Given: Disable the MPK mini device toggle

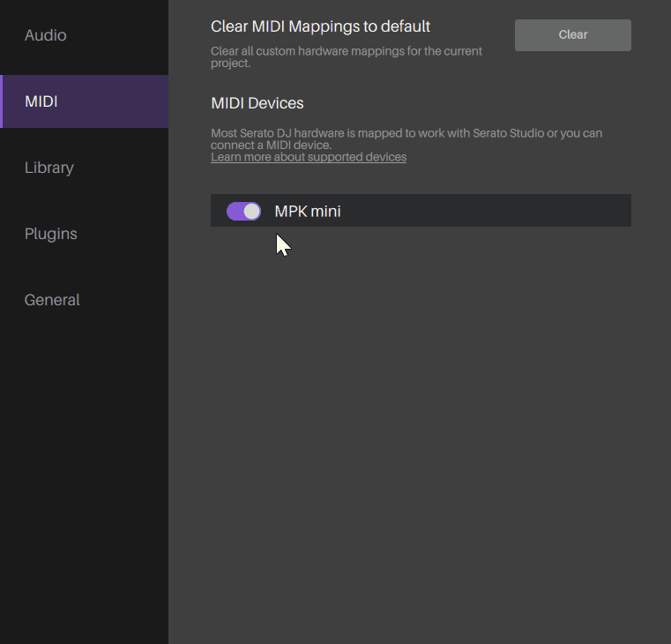Looking at the screenshot, I should point(243,211).
